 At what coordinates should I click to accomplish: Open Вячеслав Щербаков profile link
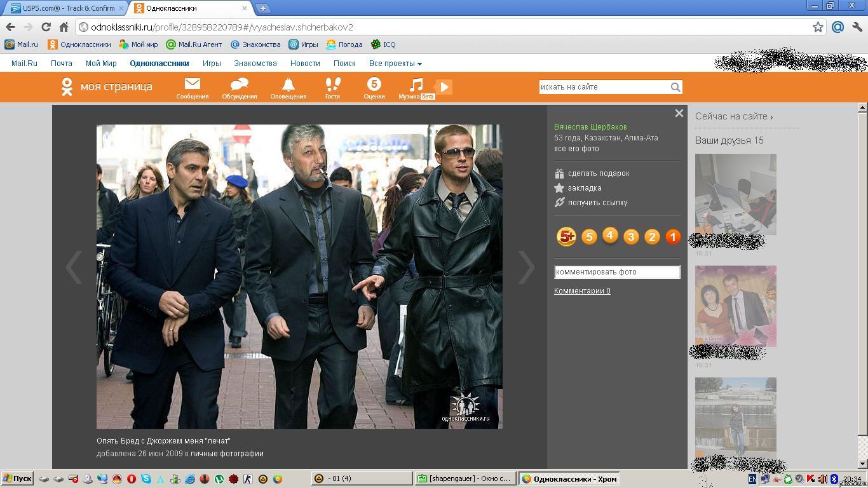(590, 127)
